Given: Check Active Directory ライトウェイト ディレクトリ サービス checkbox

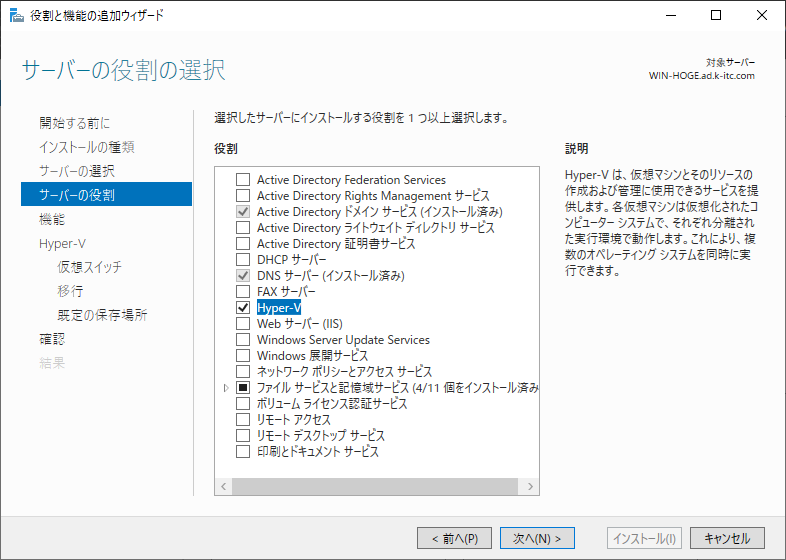Looking at the screenshot, I should 243,228.
